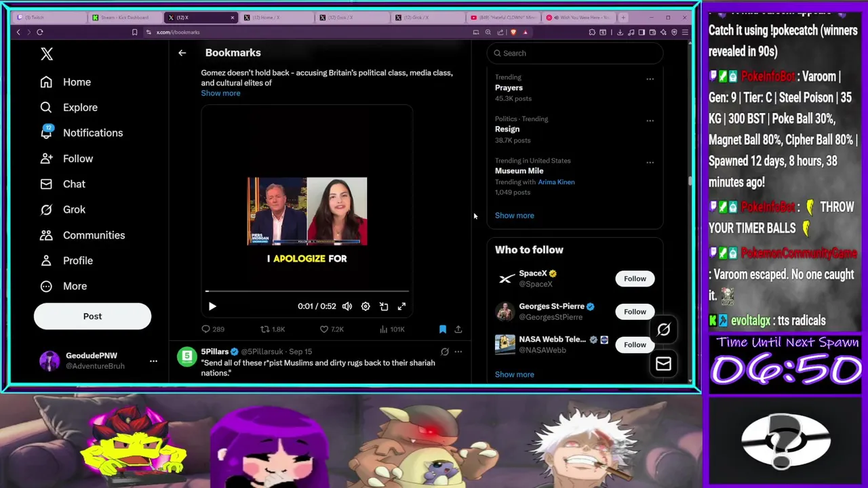This screenshot has width=868, height=488.
Task: Open Notifications in the sidebar
Action: 81,133
